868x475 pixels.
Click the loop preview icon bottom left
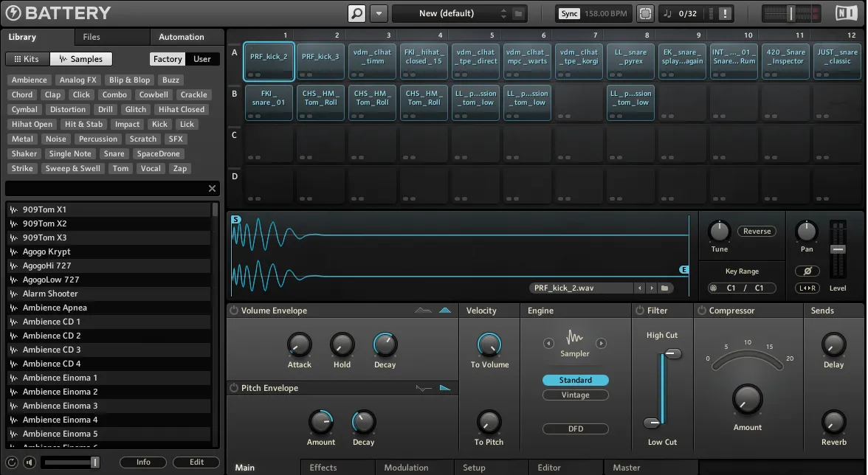coord(12,462)
